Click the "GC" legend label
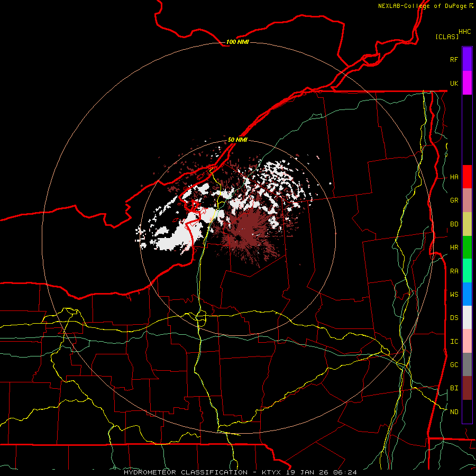The width and height of the screenshot is (476, 476). click(454, 365)
